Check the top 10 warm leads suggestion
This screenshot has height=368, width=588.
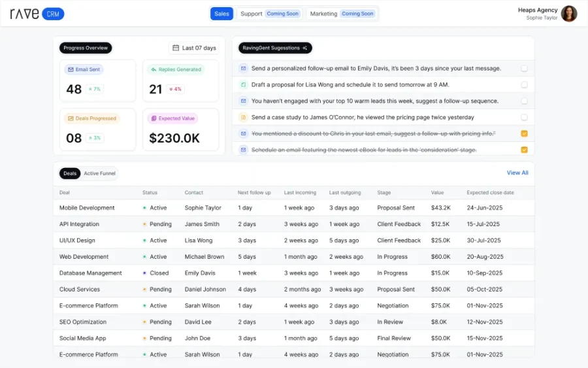click(x=524, y=101)
